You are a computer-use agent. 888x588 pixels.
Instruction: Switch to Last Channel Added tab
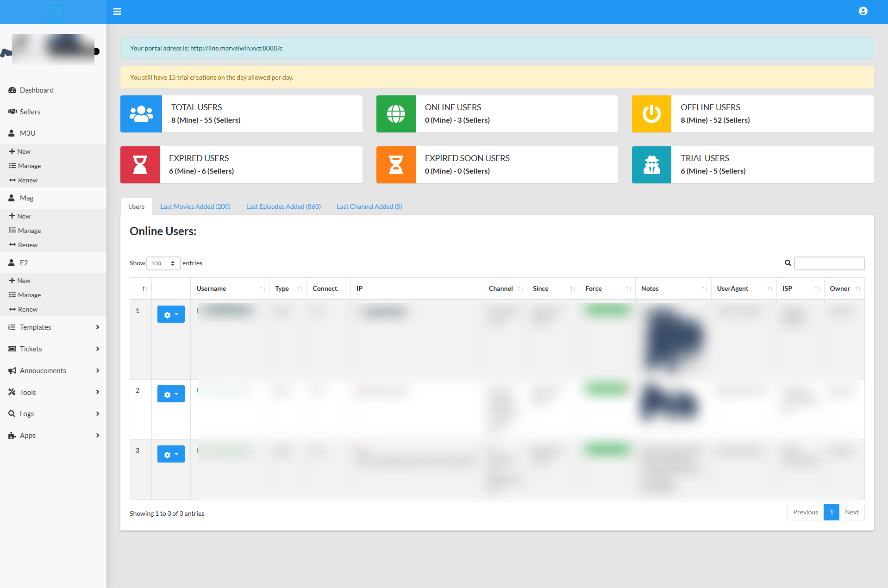click(x=369, y=206)
